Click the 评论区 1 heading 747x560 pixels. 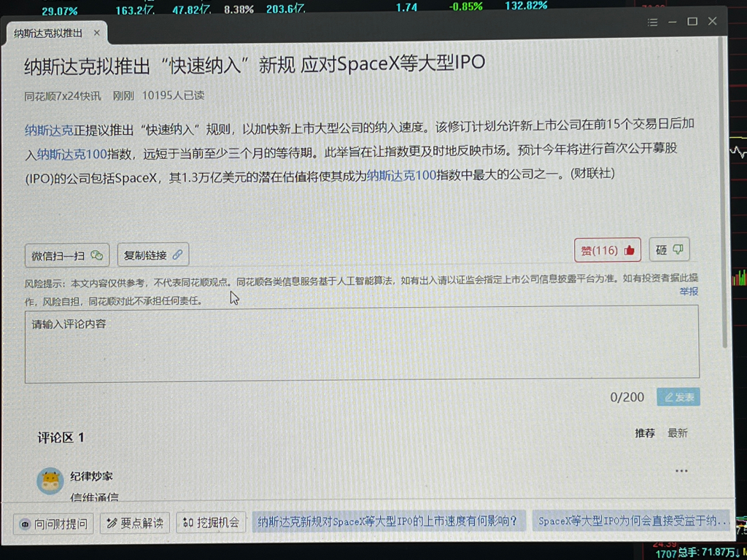(61, 437)
